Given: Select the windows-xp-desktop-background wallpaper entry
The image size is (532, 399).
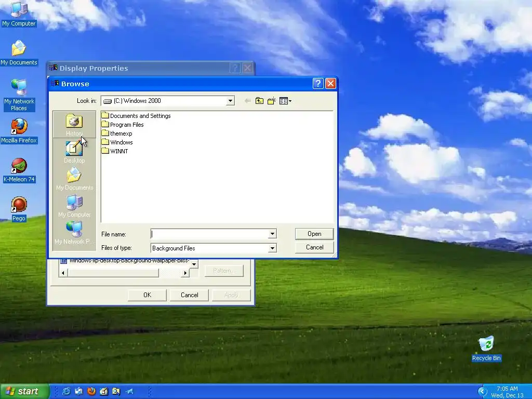Looking at the screenshot, I should coord(125,261).
